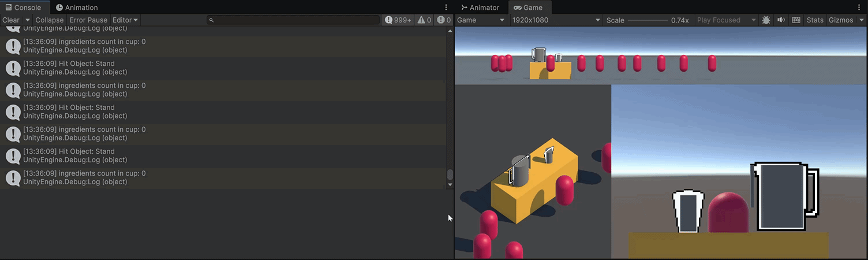This screenshot has width=868, height=260.
Task: Mute audio with the speaker icon
Action: tap(781, 20)
